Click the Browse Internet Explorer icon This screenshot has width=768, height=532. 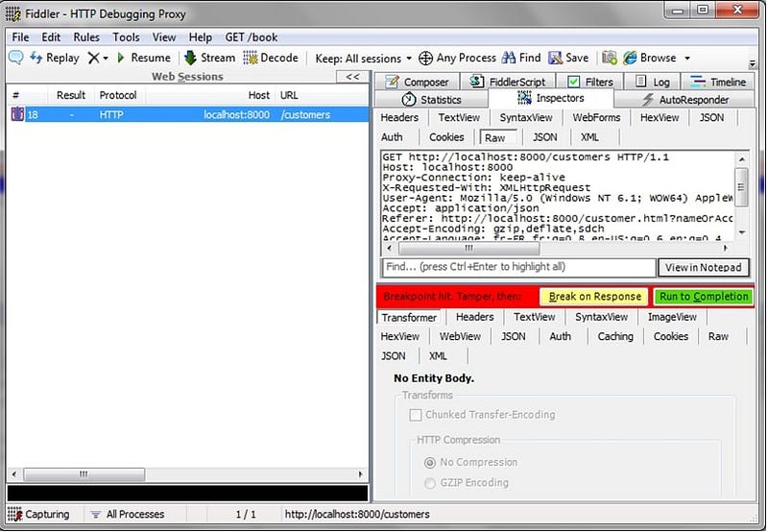pos(630,58)
